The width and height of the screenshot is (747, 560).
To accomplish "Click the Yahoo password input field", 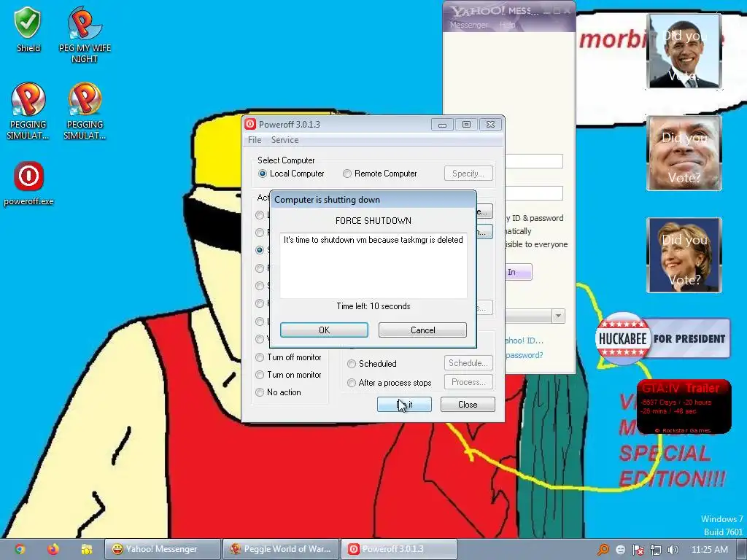I will 534,192.
